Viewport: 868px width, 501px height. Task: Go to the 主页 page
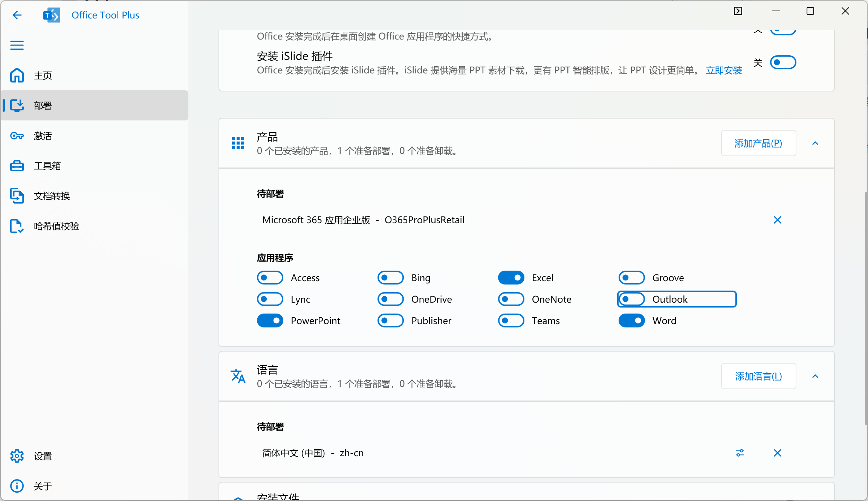click(95, 75)
